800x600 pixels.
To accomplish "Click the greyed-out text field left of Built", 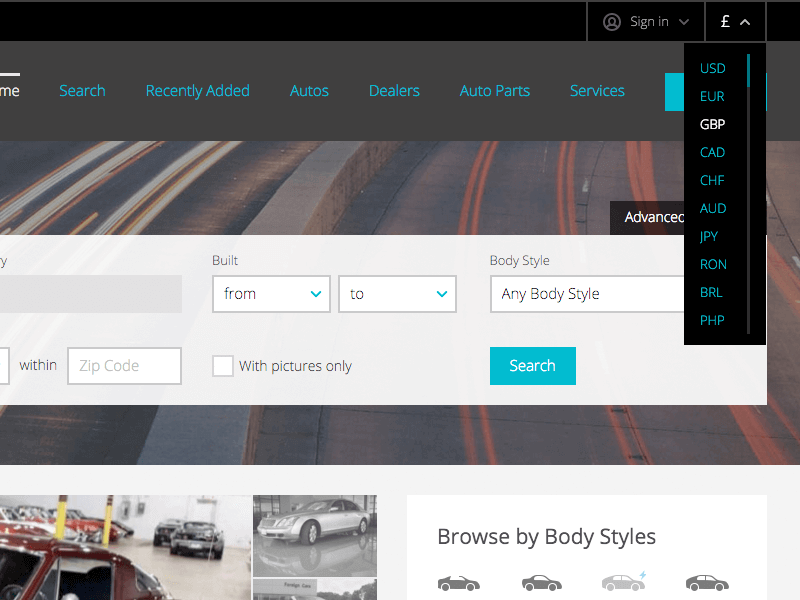I will tap(91, 294).
